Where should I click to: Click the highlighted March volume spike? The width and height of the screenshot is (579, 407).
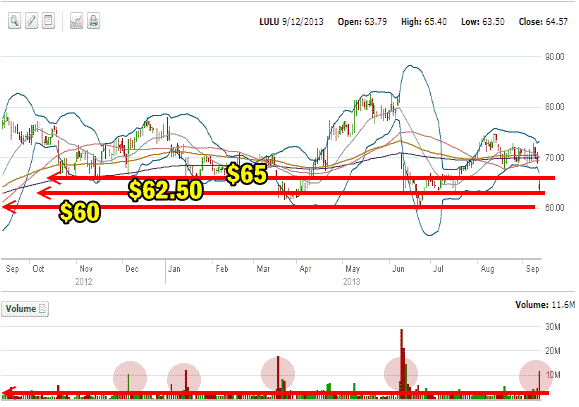tap(278, 373)
